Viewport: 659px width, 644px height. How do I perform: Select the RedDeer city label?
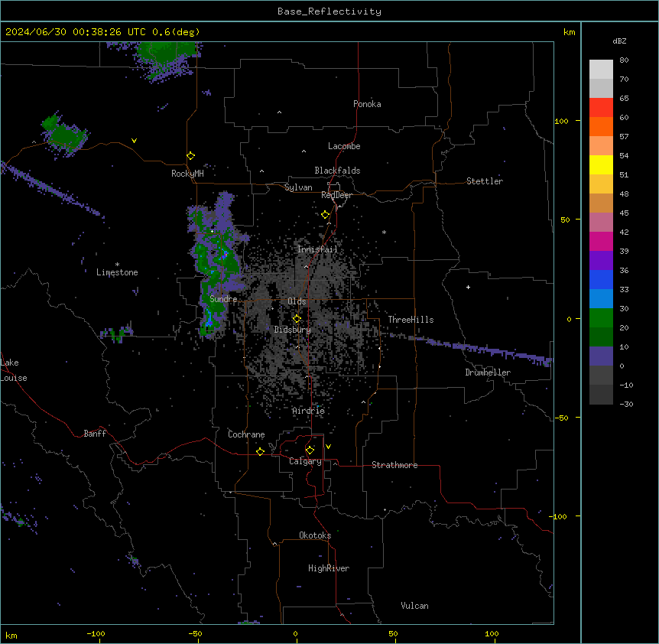tap(336, 195)
